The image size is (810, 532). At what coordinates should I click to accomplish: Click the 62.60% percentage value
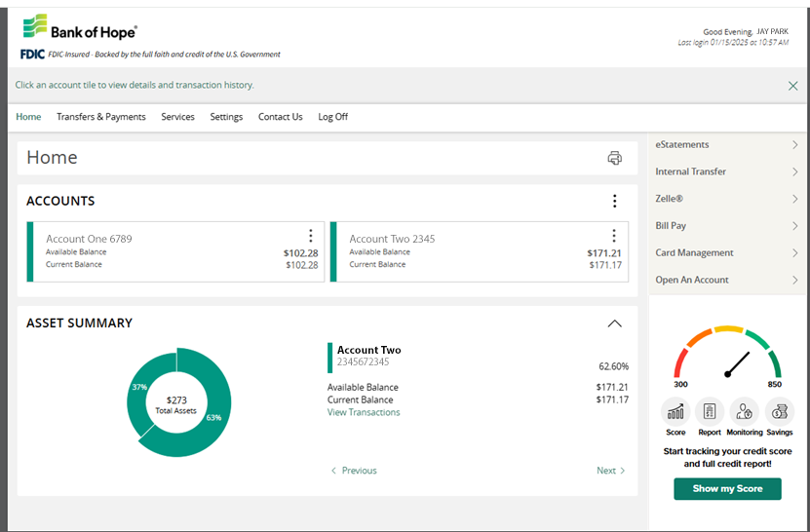click(x=614, y=366)
